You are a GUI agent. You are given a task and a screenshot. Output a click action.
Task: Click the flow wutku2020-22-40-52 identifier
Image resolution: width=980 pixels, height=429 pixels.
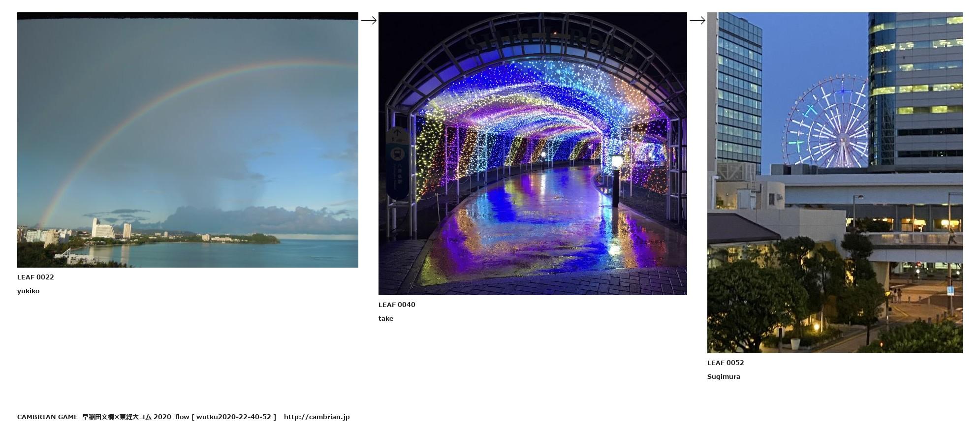[225, 417]
